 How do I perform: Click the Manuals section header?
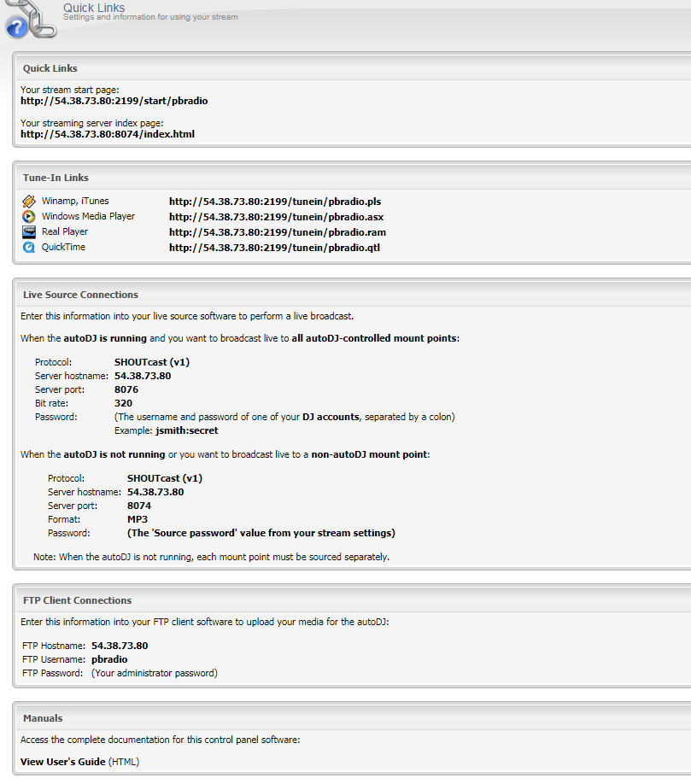click(x=43, y=718)
